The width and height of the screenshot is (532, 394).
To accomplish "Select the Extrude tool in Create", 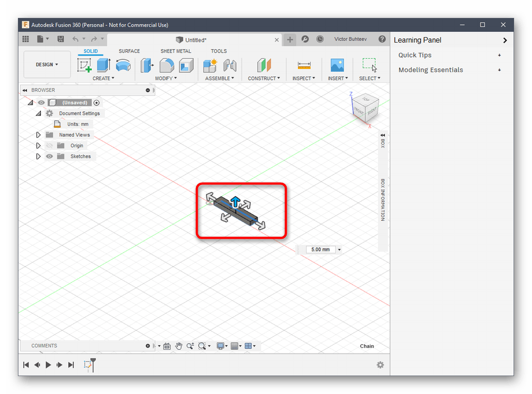I will (104, 65).
